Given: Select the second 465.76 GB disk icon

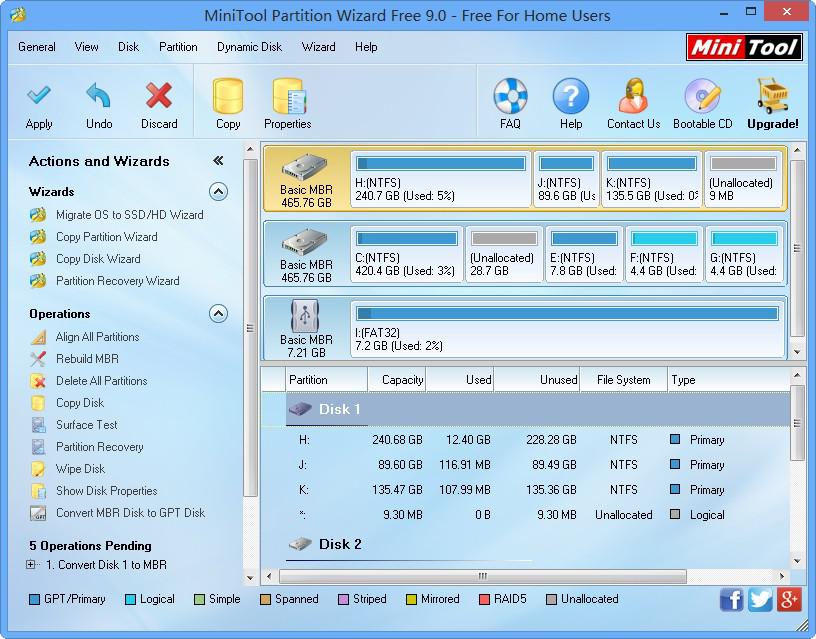Looking at the screenshot, I should pyautogui.click(x=305, y=242).
